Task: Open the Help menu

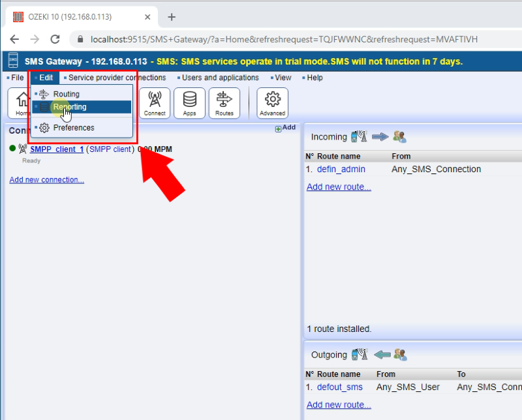Action: [x=313, y=78]
